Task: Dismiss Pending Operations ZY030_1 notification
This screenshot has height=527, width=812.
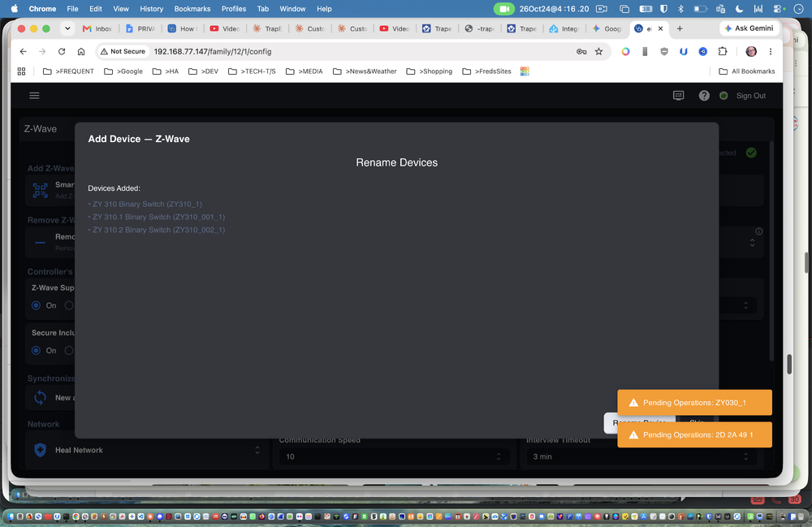Action: click(x=694, y=402)
